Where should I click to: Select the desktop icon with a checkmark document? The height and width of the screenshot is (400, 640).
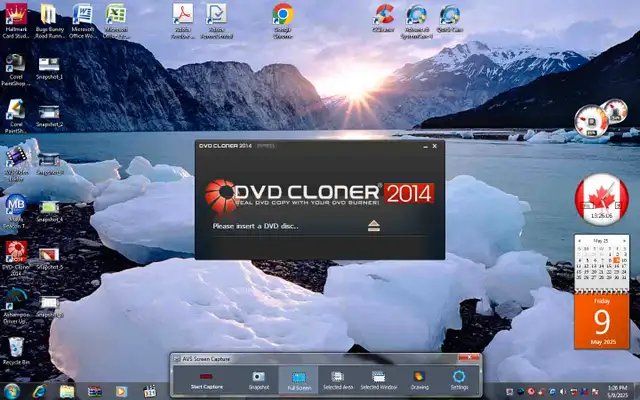(216, 21)
